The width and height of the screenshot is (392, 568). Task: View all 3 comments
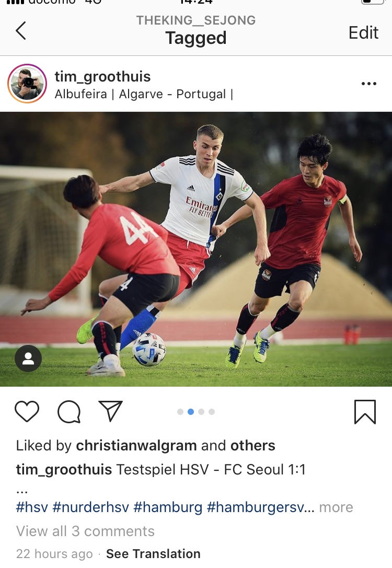click(85, 531)
